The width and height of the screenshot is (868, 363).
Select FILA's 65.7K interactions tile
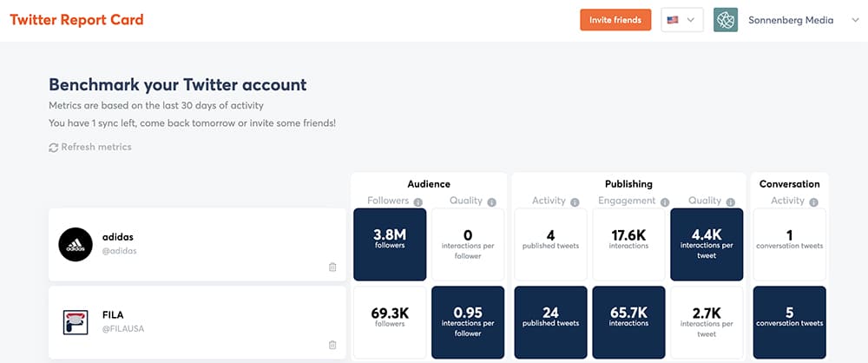[629, 322]
